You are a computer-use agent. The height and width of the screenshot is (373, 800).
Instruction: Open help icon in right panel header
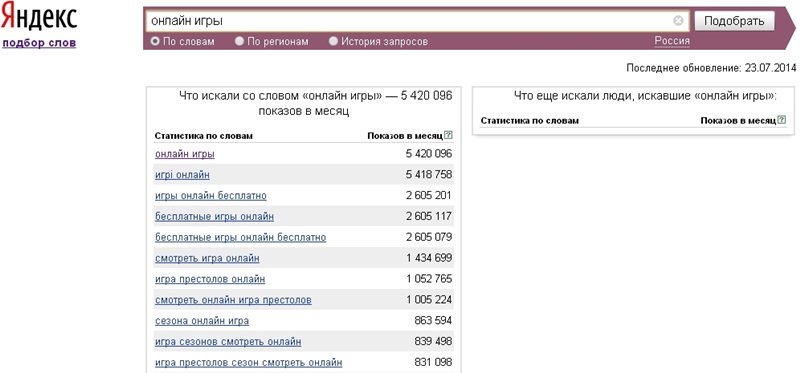782,120
